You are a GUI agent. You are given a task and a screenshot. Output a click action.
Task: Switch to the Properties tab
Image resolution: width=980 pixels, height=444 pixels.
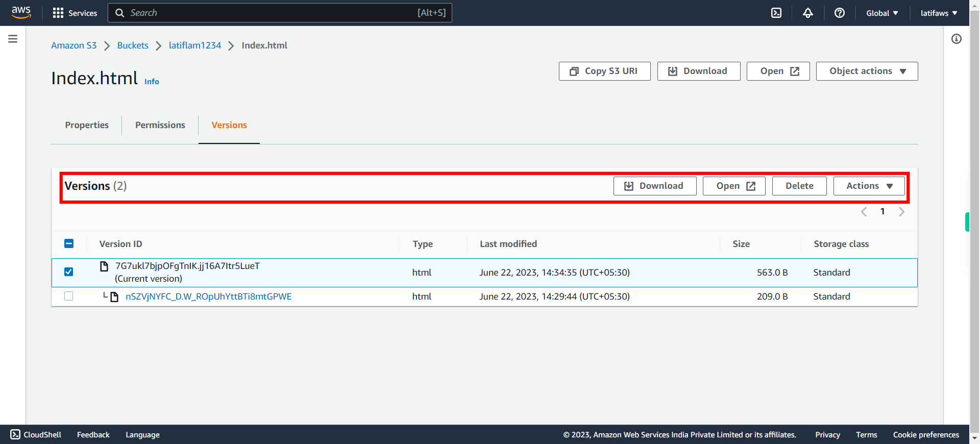[87, 125]
